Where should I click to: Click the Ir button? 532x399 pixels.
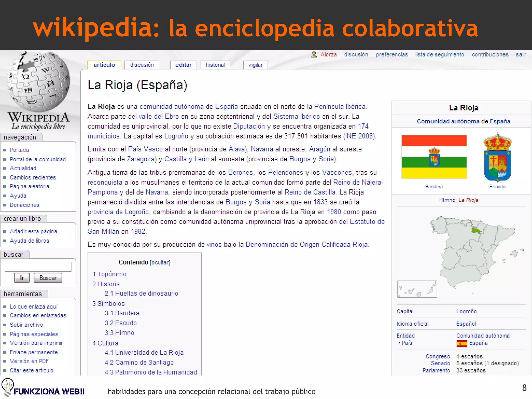22,278
